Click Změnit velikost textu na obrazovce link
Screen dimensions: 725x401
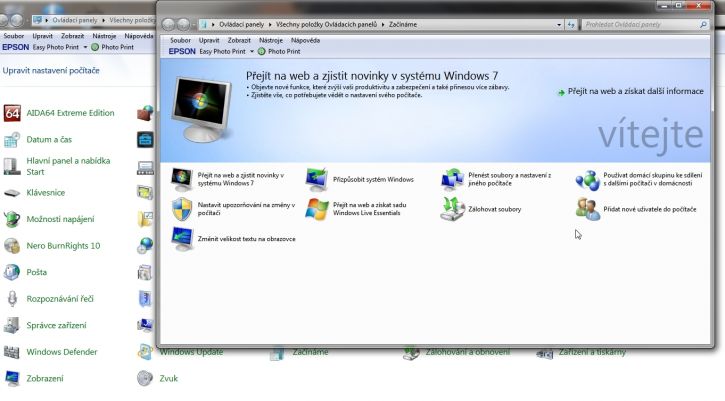[246, 239]
